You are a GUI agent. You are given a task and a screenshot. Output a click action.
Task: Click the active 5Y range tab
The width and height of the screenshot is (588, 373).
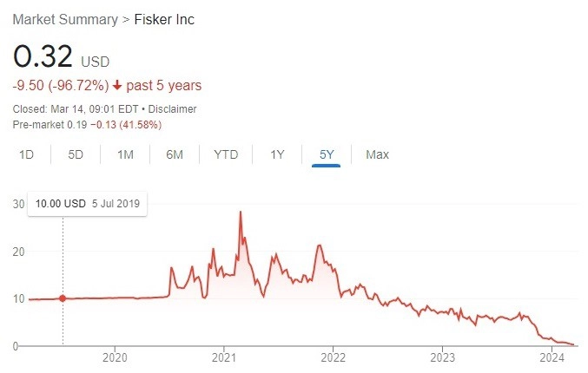(327, 154)
